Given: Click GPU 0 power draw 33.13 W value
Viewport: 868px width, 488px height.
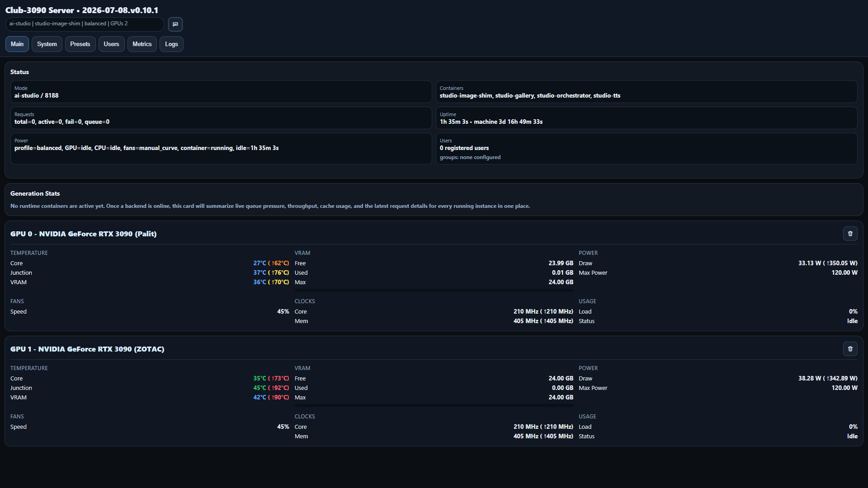Looking at the screenshot, I should 828,263.
